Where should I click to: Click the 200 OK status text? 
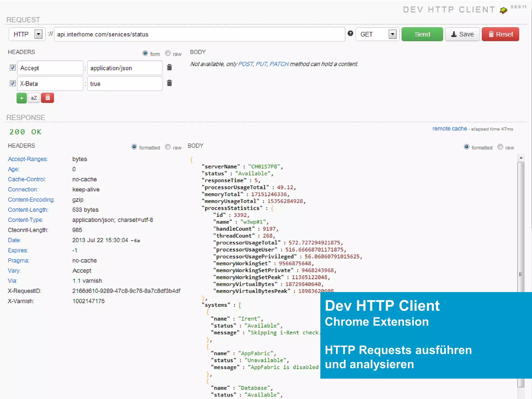pos(25,132)
